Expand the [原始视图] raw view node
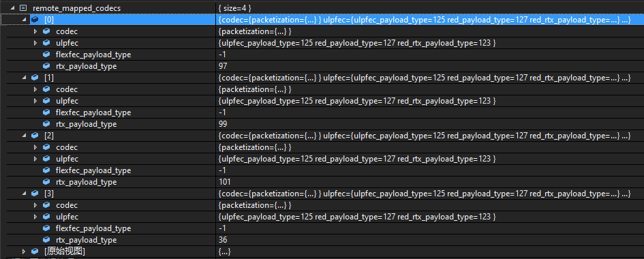The width and height of the screenshot is (644, 259). click(23, 252)
